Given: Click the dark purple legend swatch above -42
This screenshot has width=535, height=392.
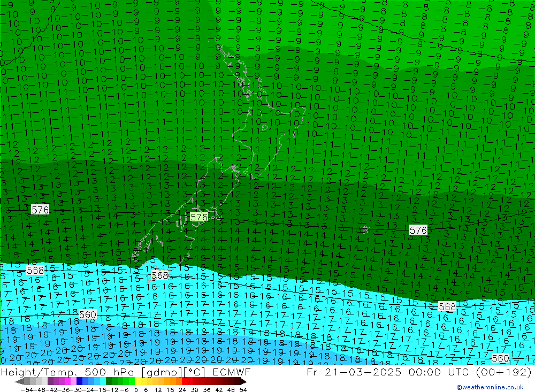Looking at the screenshot, I should coord(50,381).
